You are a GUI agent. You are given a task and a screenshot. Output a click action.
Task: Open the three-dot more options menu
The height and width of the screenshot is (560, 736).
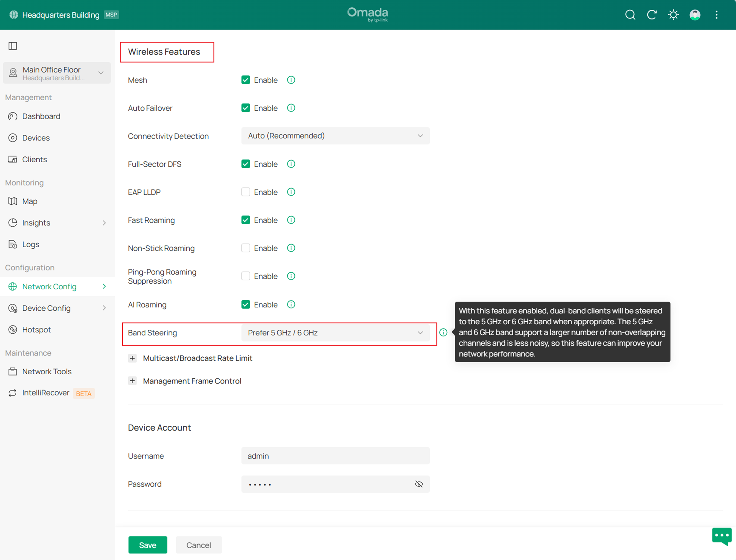point(716,15)
